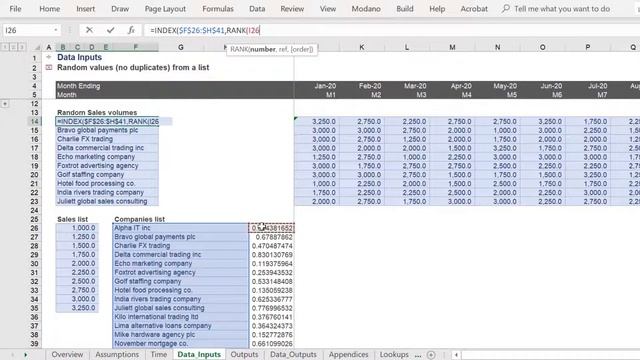Screen dimensions: 640x360
Task: Cancel the formula entry with the X icon
Action: (89, 30)
